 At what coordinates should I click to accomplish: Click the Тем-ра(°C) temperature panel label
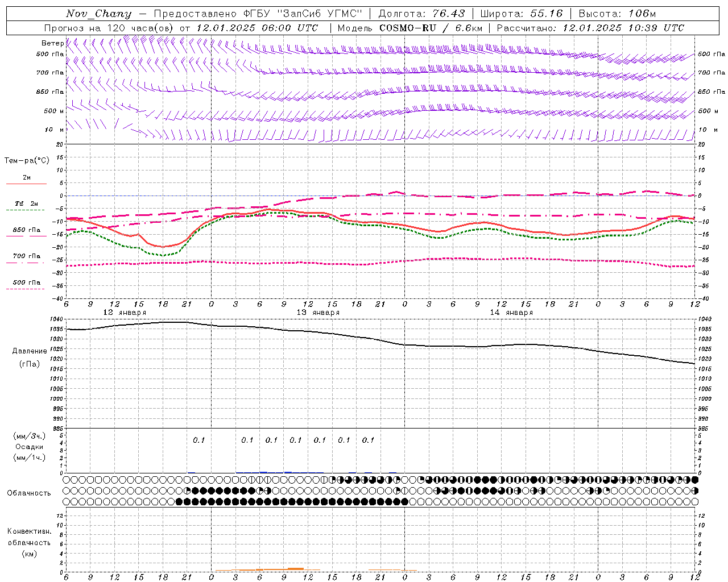(x=27, y=161)
